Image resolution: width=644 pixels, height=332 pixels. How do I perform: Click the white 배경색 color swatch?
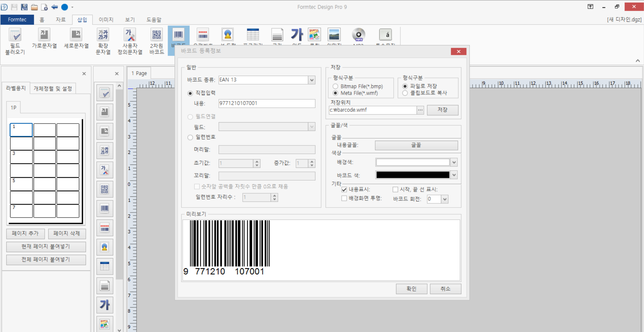pos(413,162)
